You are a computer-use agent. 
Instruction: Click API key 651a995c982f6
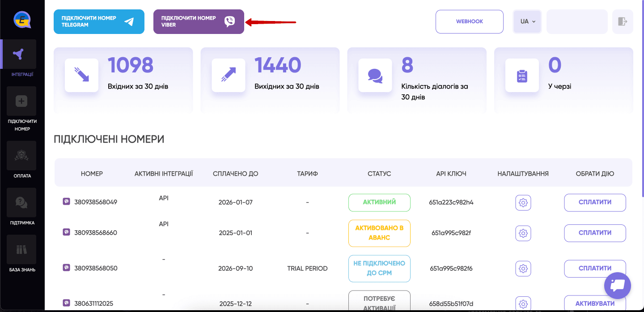(x=451, y=269)
